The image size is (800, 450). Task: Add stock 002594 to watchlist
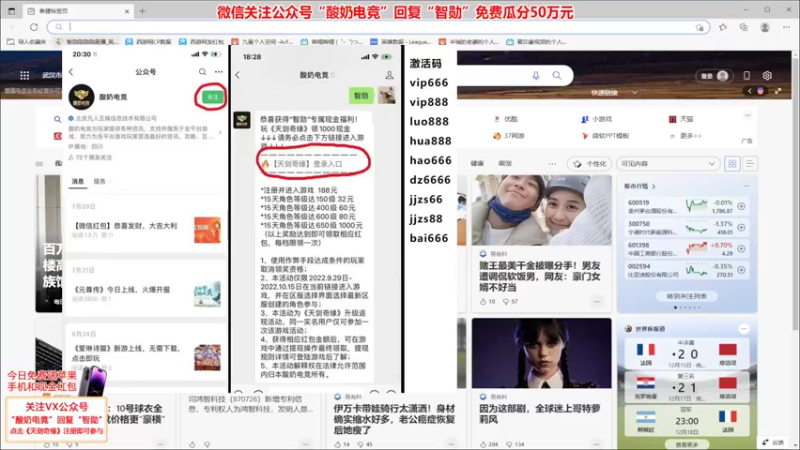click(741, 270)
